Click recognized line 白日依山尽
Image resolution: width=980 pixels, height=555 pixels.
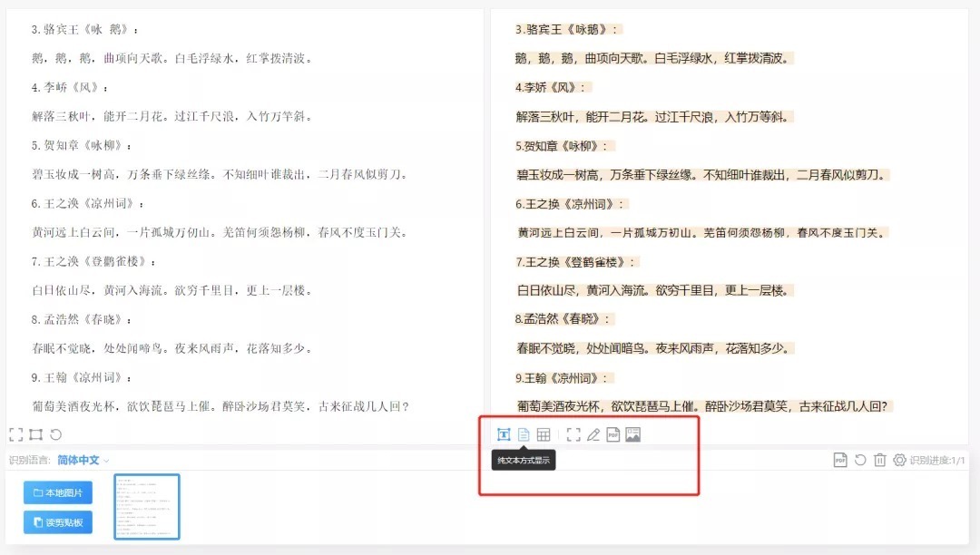(x=654, y=290)
